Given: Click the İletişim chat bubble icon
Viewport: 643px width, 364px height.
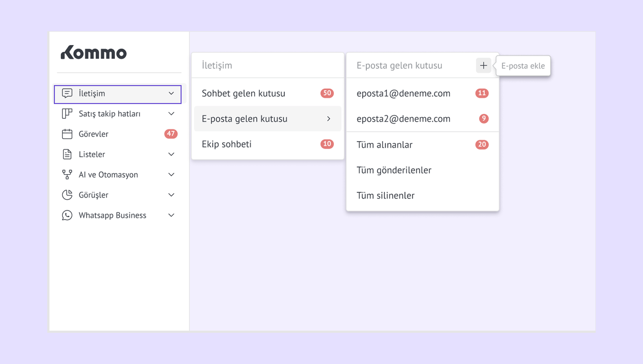Looking at the screenshot, I should (67, 93).
